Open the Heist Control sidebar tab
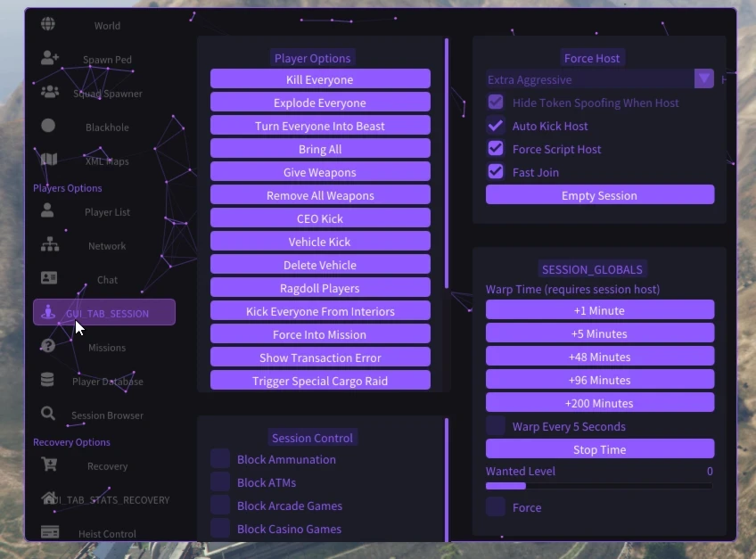This screenshot has height=559, width=756. click(106, 533)
